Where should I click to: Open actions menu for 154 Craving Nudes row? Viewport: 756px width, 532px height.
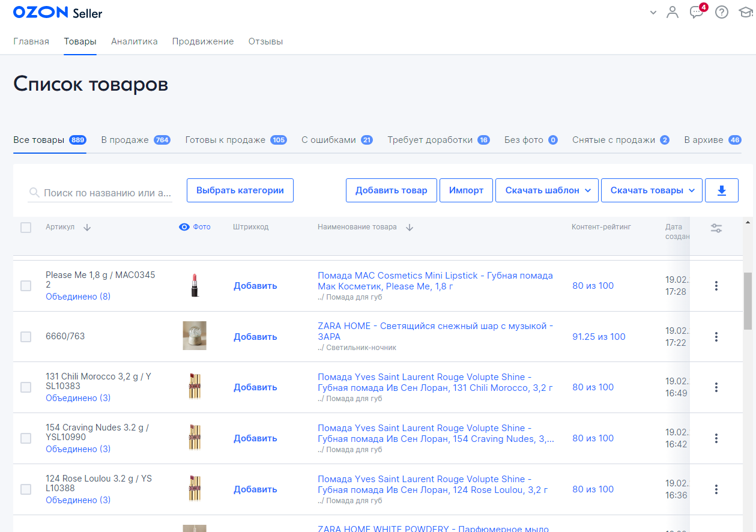[x=716, y=438]
